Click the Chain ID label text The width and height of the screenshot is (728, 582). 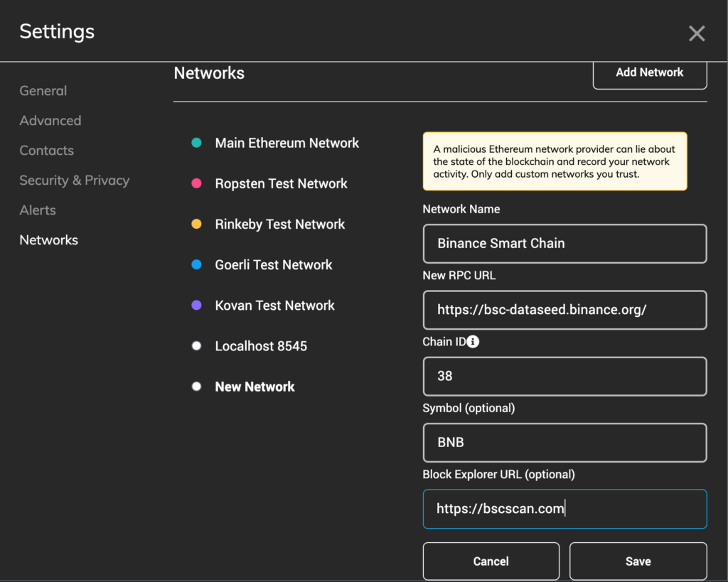(x=444, y=342)
